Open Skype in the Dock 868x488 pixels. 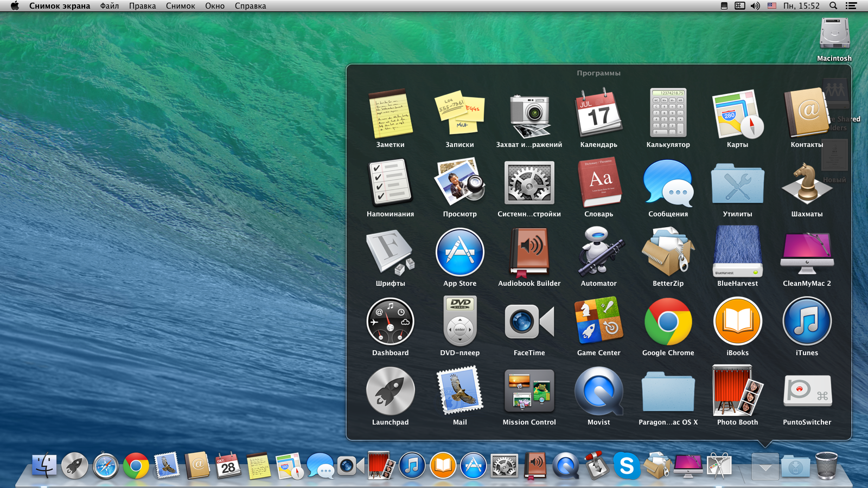pyautogui.click(x=627, y=466)
